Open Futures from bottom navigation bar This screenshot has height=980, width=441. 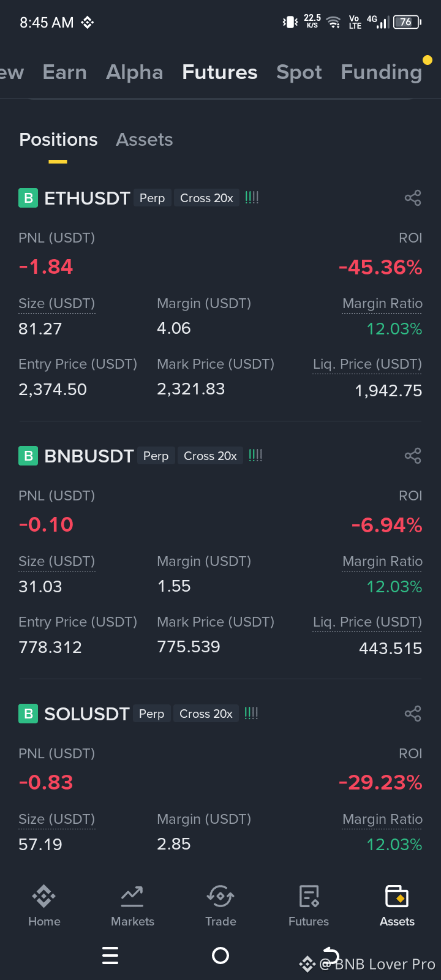(309, 906)
